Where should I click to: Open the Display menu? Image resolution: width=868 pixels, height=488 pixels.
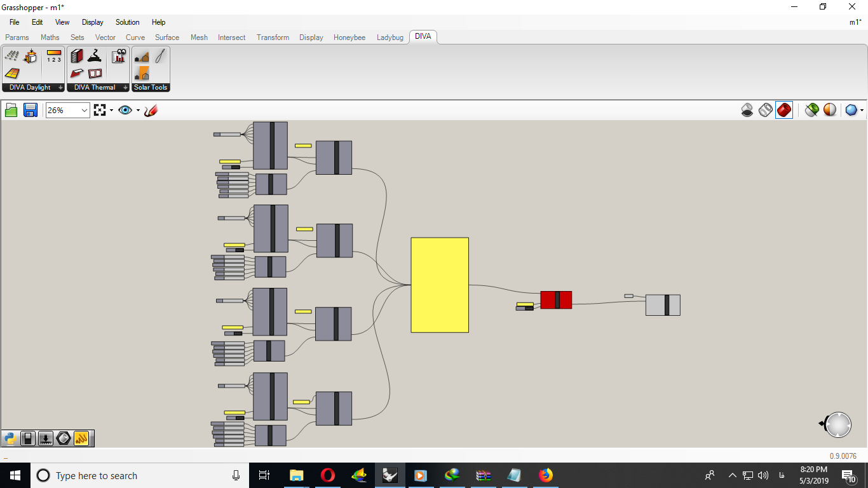click(x=93, y=22)
